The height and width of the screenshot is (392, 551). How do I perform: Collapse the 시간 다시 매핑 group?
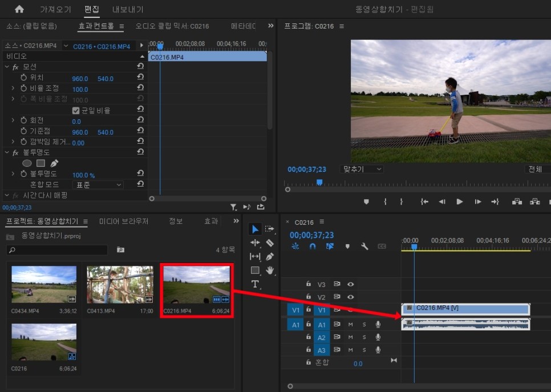tap(7, 195)
